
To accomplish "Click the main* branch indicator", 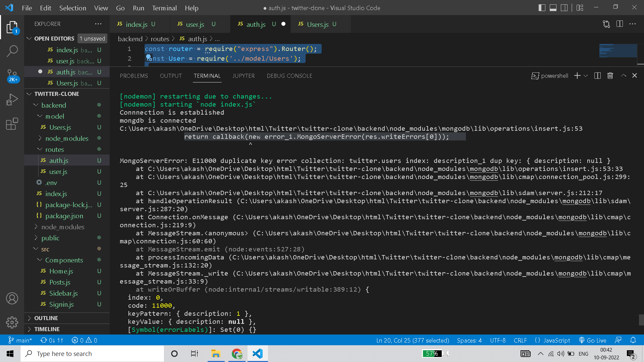I will [20, 340].
